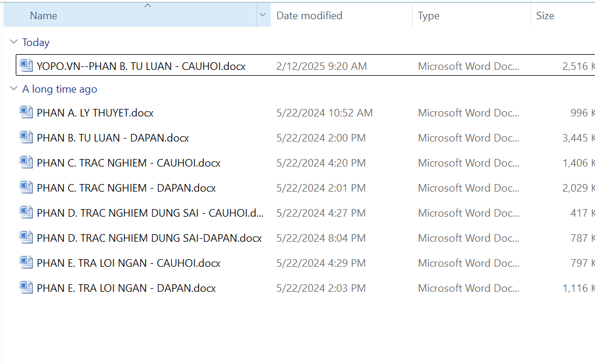595x364 pixels.
Task: Select the PHAN A. LY THUYET.docx file name
Action: tap(95, 113)
